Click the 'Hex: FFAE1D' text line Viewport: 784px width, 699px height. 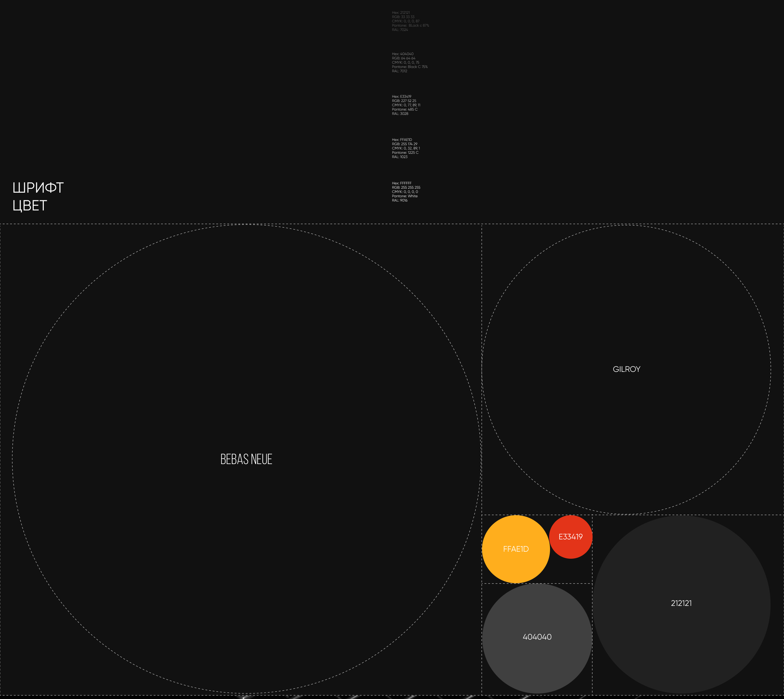[x=401, y=140]
